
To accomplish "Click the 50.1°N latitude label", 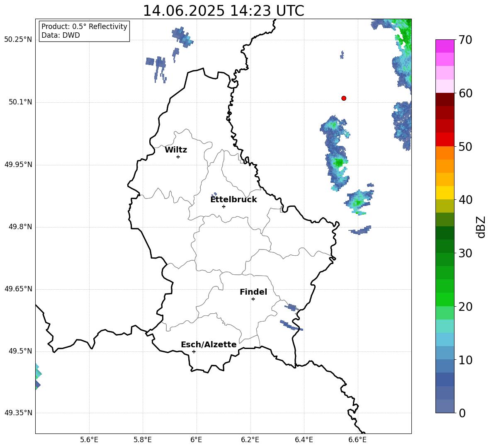I will [x=20, y=102].
